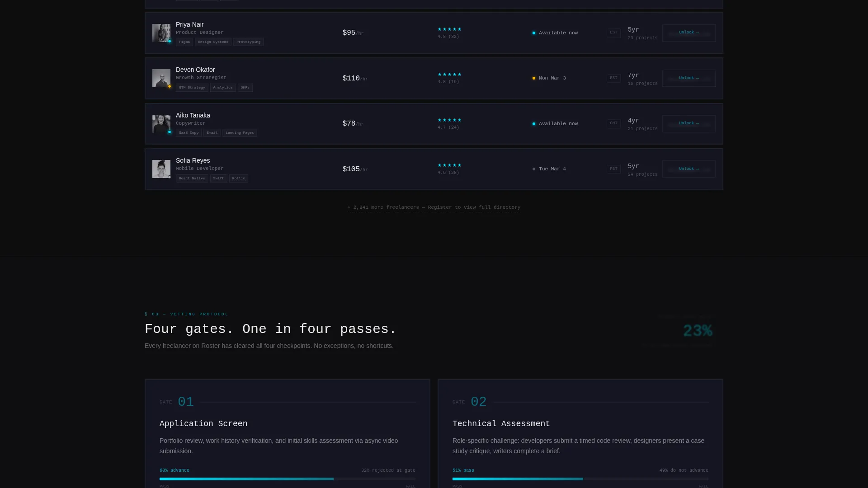Click Devon Okafor's EST timezone badge
This screenshot has width=868, height=488.
[613, 78]
